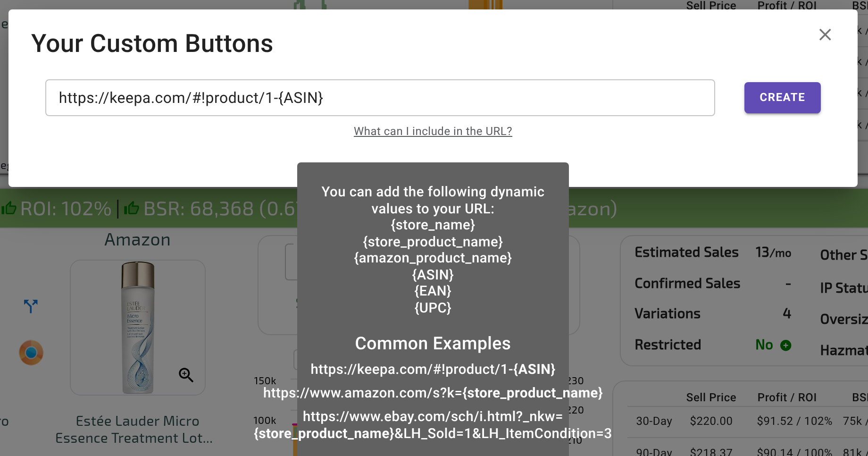Image resolution: width=868 pixels, height=456 pixels.
Task: Focus the custom button URL input field
Action: pyautogui.click(x=380, y=98)
